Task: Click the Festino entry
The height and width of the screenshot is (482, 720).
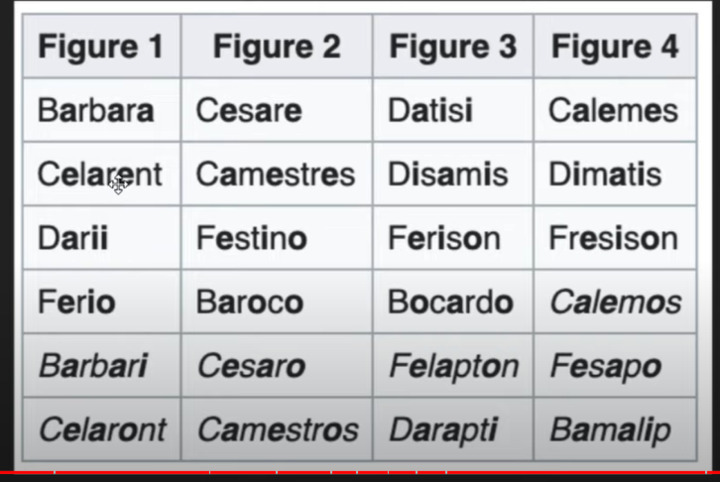Action: tap(251, 238)
